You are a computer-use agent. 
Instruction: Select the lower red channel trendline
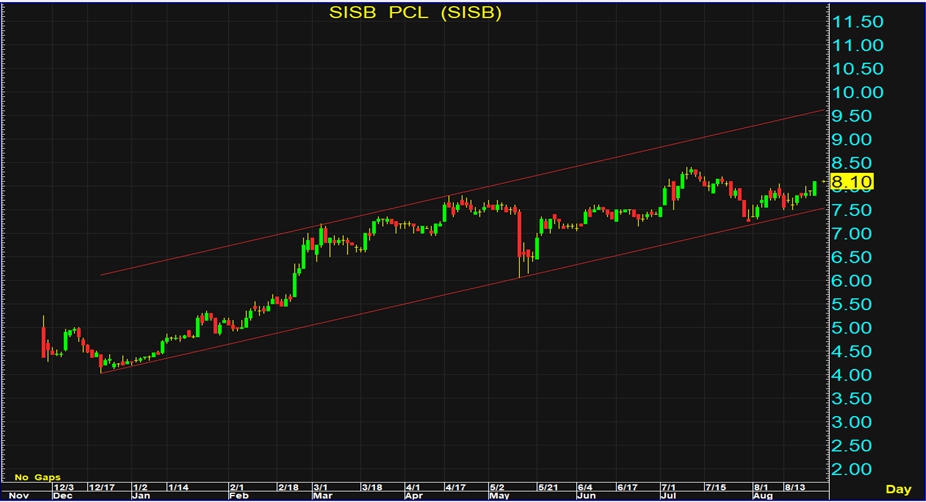coord(462,291)
